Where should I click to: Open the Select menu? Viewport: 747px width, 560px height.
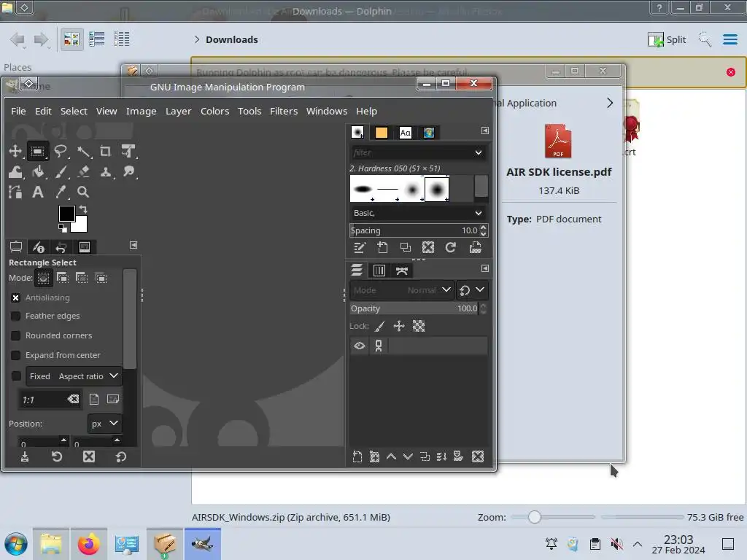tap(74, 111)
